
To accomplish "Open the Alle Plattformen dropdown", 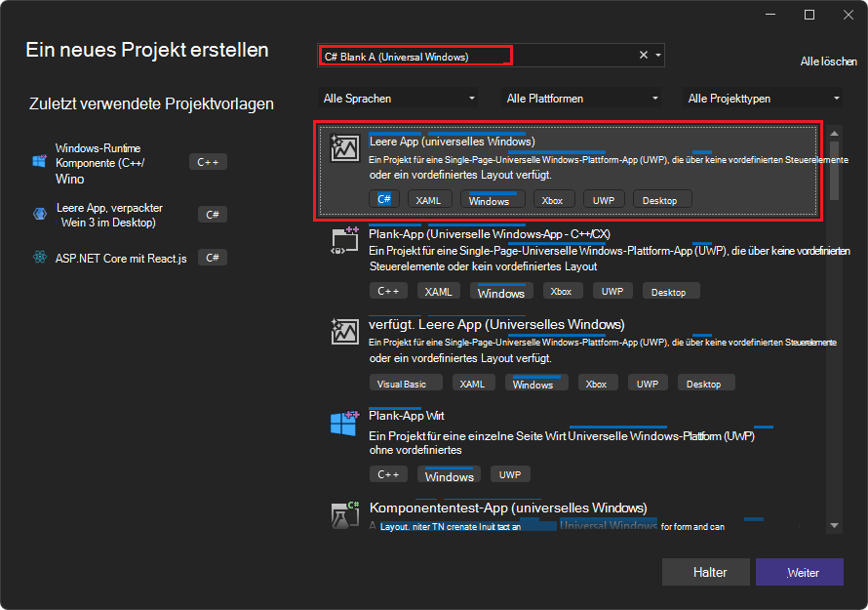I will click(x=581, y=99).
